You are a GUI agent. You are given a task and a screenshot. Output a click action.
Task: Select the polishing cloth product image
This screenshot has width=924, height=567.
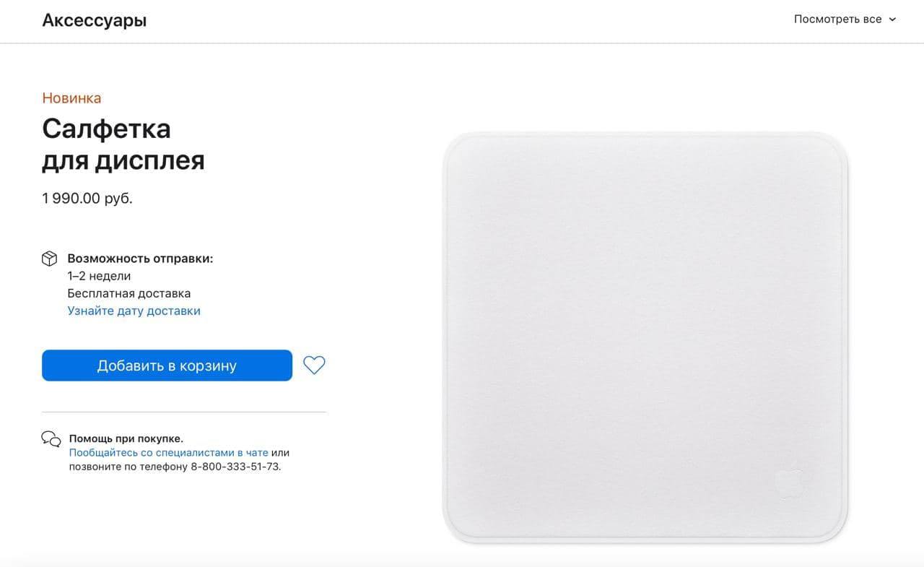point(645,338)
